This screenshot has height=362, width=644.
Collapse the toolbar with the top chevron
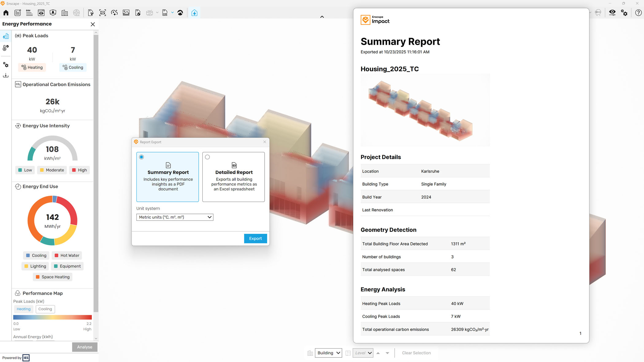pyautogui.click(x=322, y=17)
